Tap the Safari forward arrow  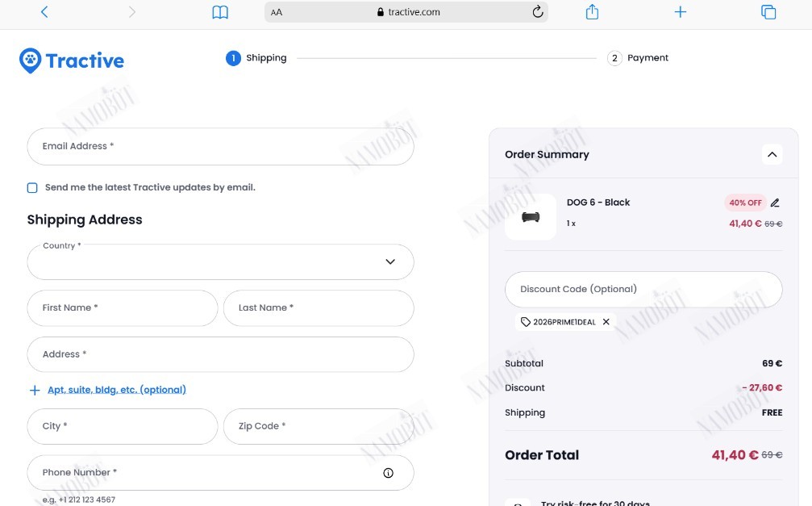point(131,12)
